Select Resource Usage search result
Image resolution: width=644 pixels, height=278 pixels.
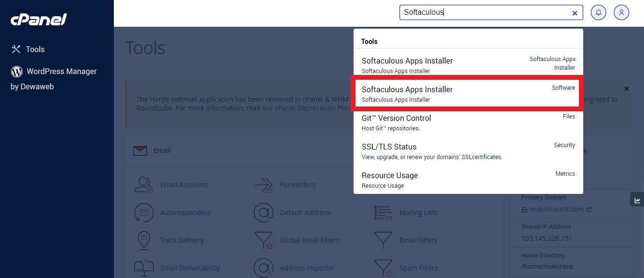[x=468, y=180]
